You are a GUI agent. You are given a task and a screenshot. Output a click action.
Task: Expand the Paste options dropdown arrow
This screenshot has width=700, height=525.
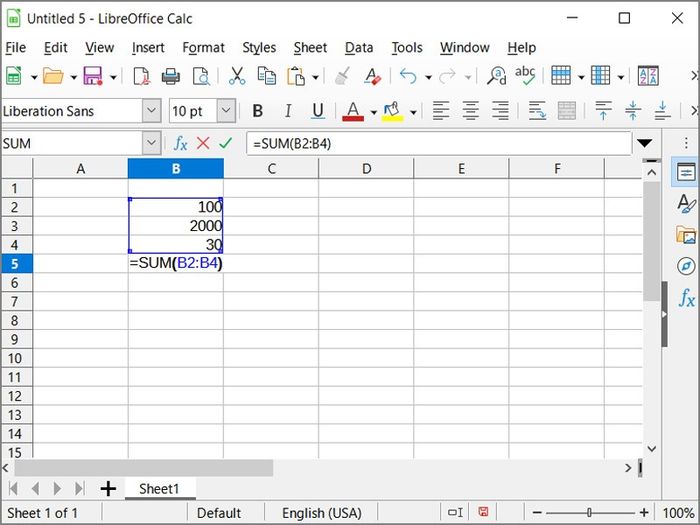pyautogui.click(x=315, y=78)
